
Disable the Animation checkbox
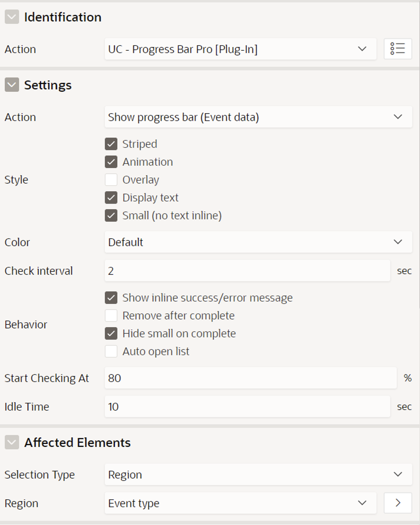point(111,162)
